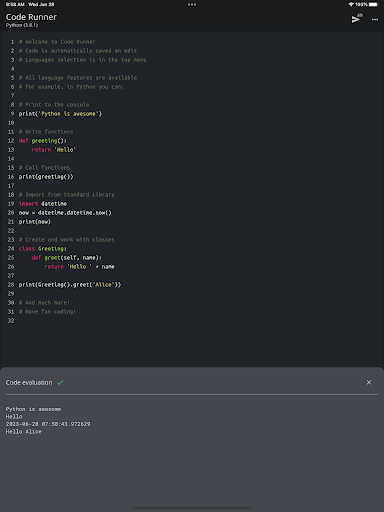Open the Python (3.8.1) language selector
This screenshot has width=384, height=512.
coord(22,25)
